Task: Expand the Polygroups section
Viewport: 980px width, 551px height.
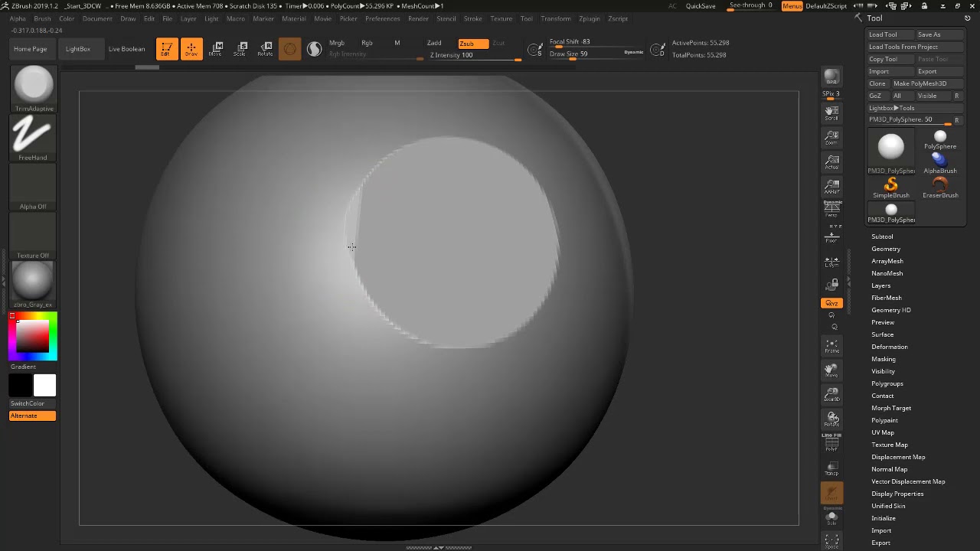Action: tap(887, 383)
